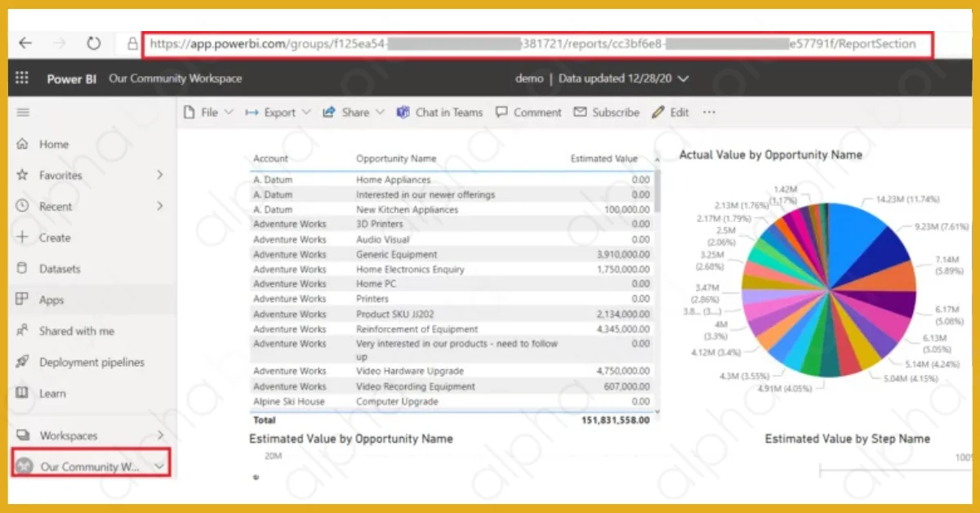Select the Video Hardware Upgrade row
Screen dimensions: 980x513
point(451,371)
